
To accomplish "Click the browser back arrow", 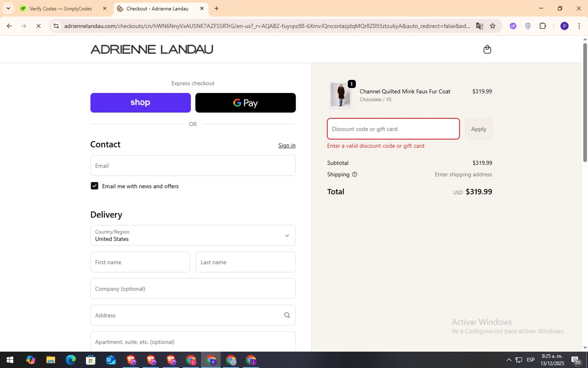I will 9,26.
